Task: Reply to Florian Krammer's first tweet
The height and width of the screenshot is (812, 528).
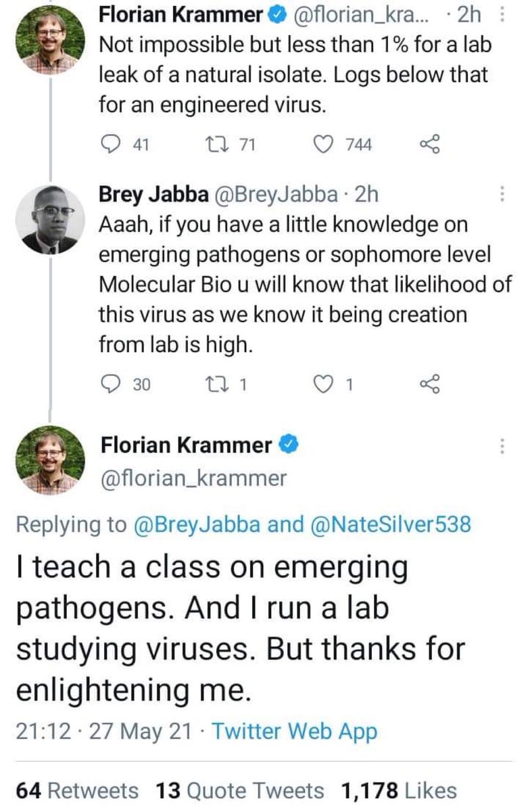Action: tap(109, 143)
